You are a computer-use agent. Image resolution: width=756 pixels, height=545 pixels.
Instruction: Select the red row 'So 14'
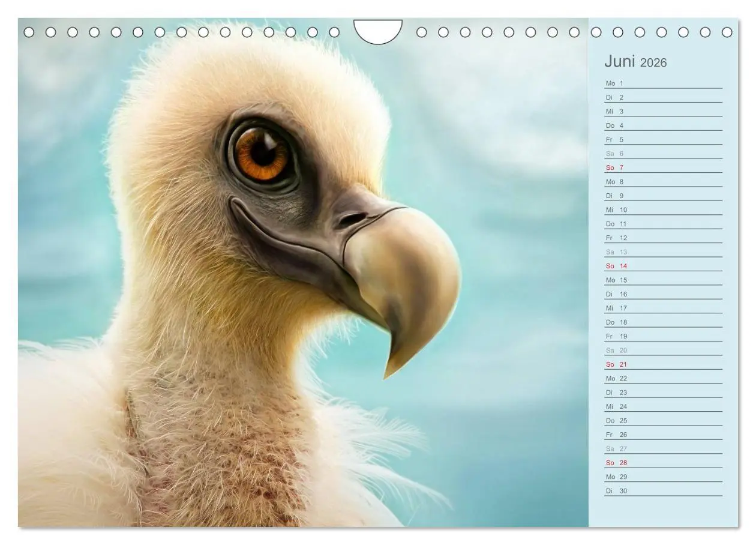point(663,266)
